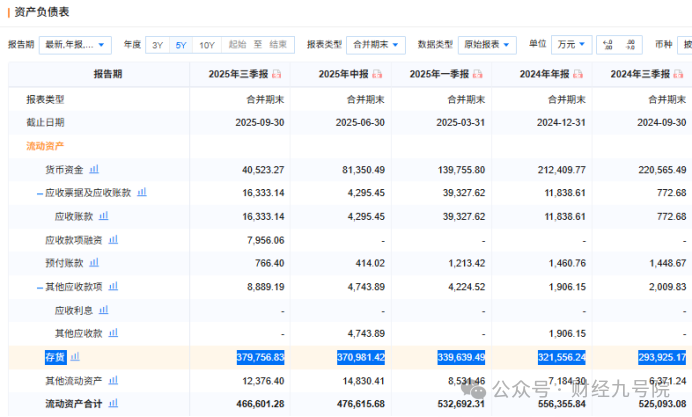The height and width of the screenshot is (417, 692).
Task: Click the 2024年三季报 column header
Action: [x=640, y=74]
